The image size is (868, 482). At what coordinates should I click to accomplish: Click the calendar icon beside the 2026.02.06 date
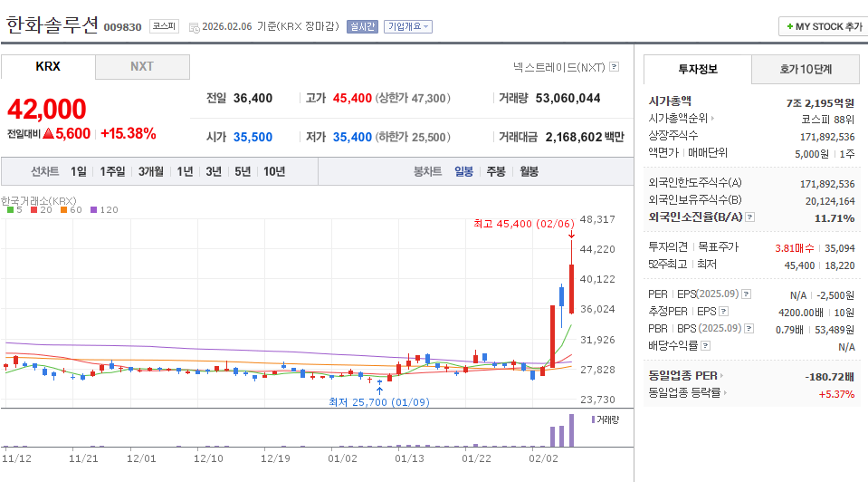(195, 27)
